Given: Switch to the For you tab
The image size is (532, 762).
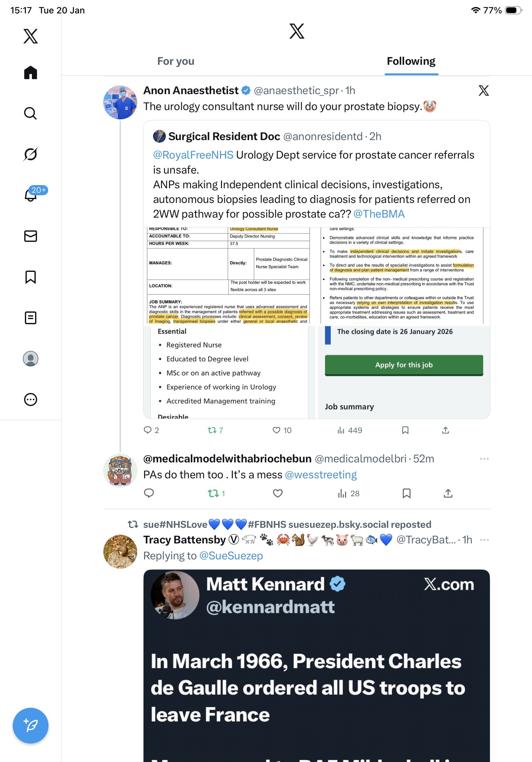Looking at the screenshot, I should tap(175, 61).
